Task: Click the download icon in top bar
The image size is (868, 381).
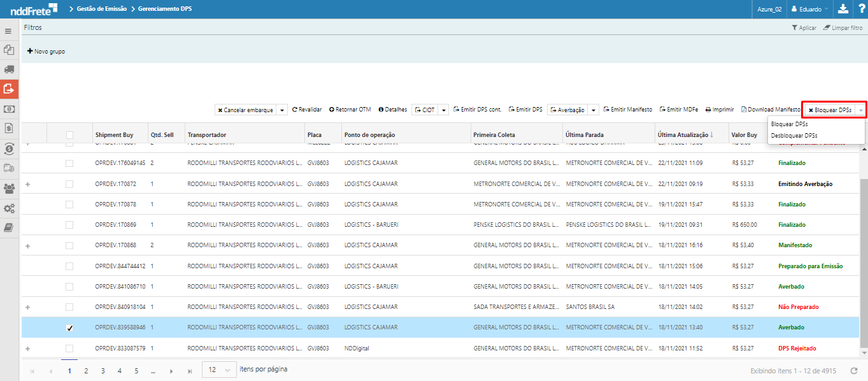Action: pyautogui.click(x=843, y=9)
